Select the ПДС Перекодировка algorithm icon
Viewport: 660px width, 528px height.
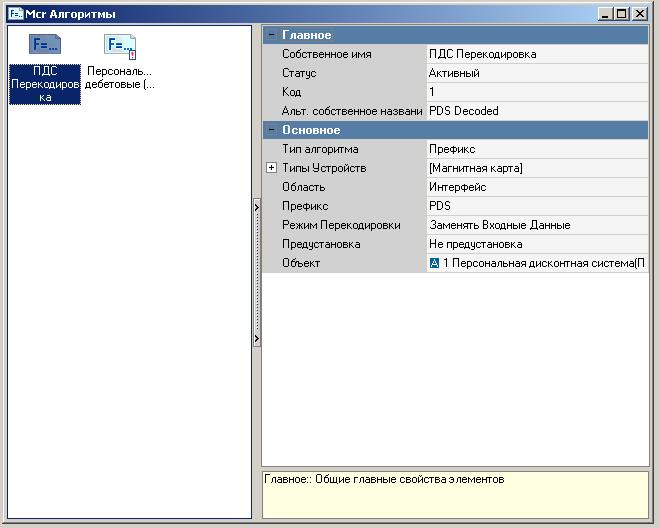pos(45,45)
